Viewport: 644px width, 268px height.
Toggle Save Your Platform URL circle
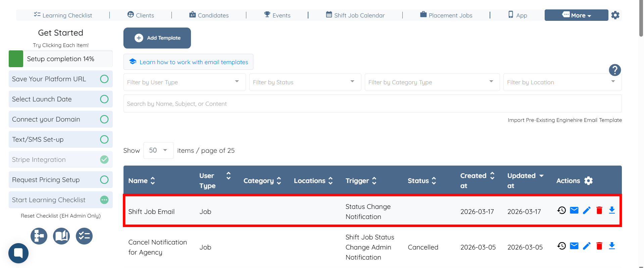pyautogui.click(x=104, y=79)
